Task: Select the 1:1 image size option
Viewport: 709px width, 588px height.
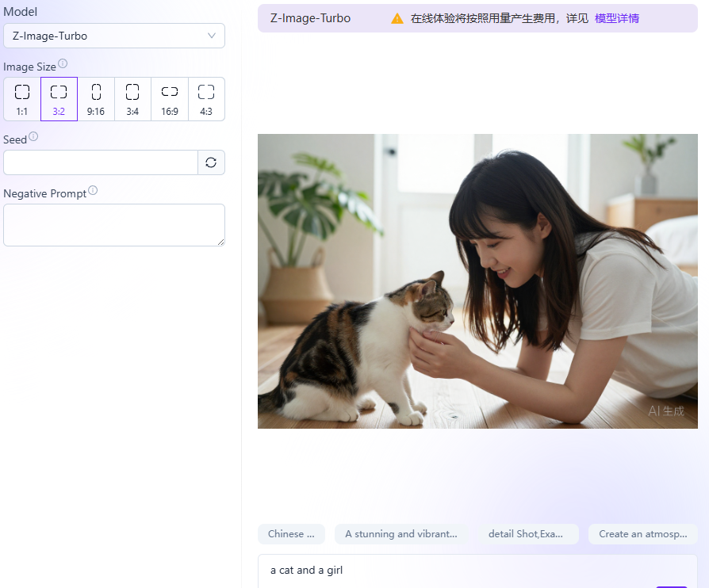Action: [x=22, y=99]
